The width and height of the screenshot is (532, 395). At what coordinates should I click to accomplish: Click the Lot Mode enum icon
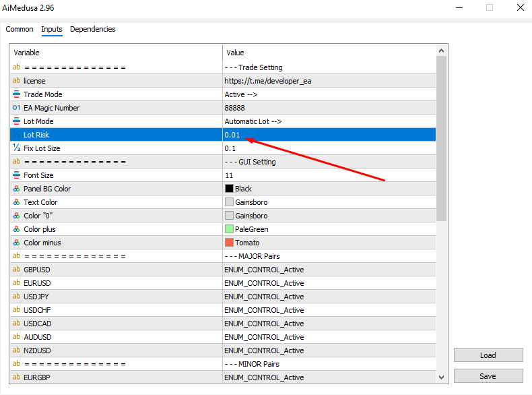[x=17, y=121]
